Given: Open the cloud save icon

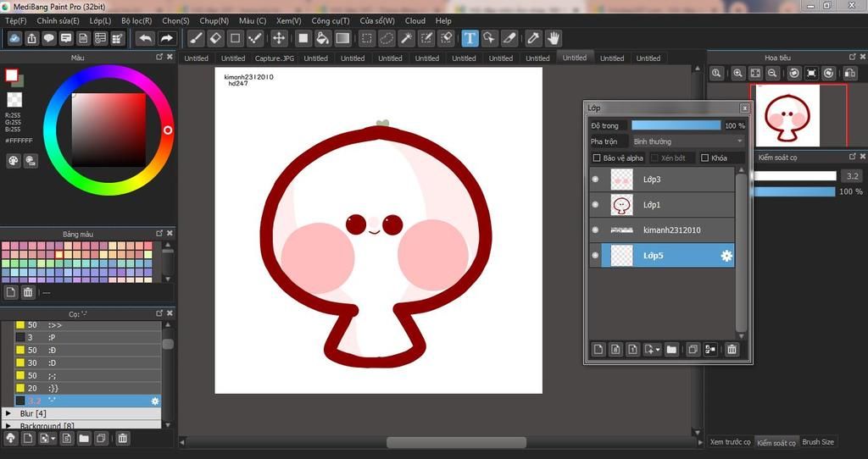Looking at the screenshot, I should tap(14, 38).
